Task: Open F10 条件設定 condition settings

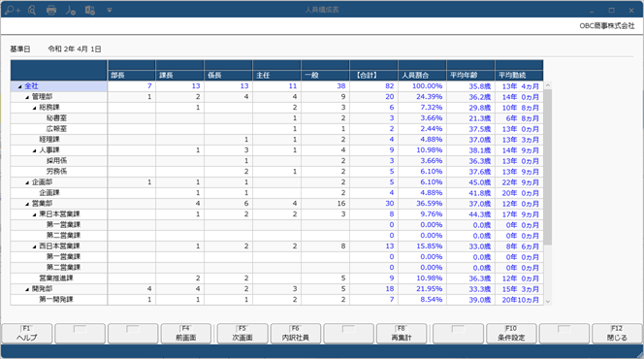Action: coord(511,334)
